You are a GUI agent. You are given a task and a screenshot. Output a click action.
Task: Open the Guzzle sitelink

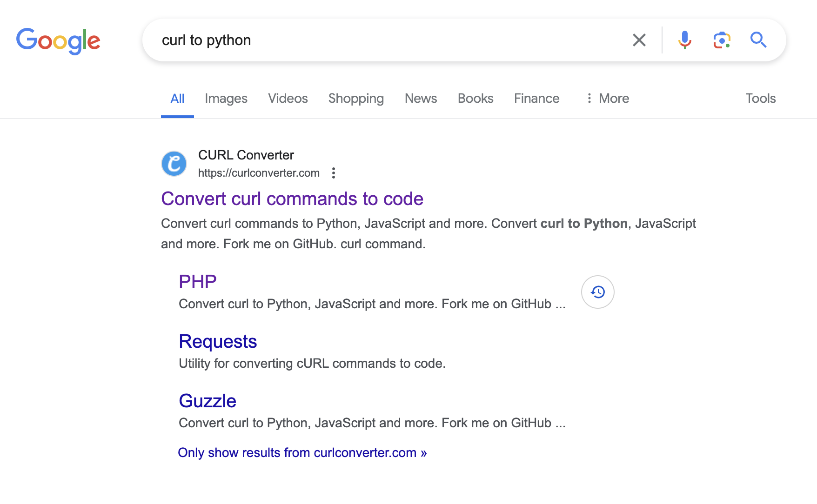coord(208,401)
